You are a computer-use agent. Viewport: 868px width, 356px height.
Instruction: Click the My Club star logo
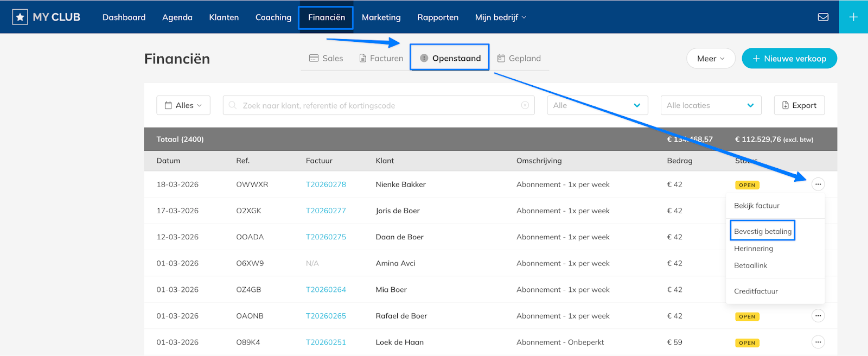20,17
